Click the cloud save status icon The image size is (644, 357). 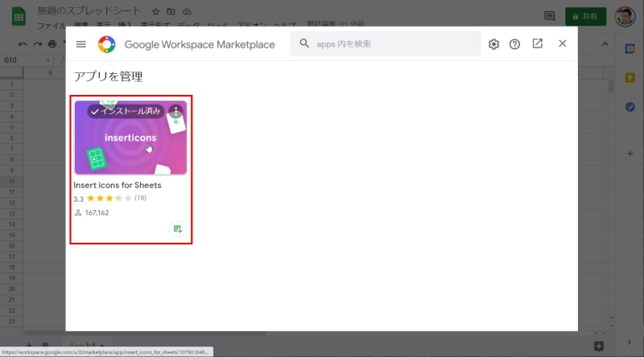click(187, 11)
